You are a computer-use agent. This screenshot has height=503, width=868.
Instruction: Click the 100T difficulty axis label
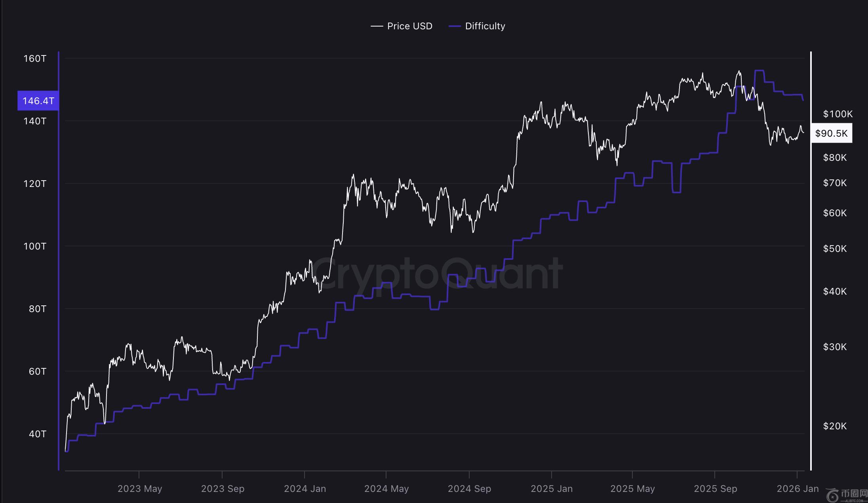pos(35,246)
